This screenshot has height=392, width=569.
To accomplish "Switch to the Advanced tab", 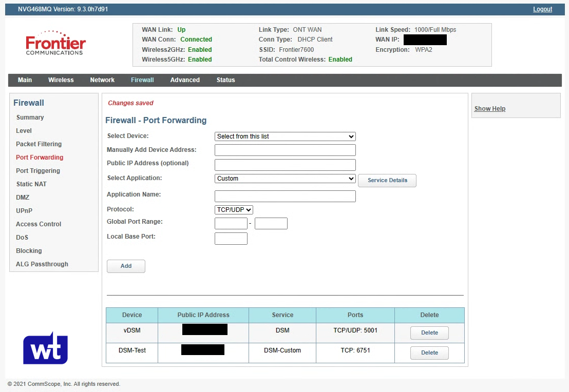I will point(184,80).
